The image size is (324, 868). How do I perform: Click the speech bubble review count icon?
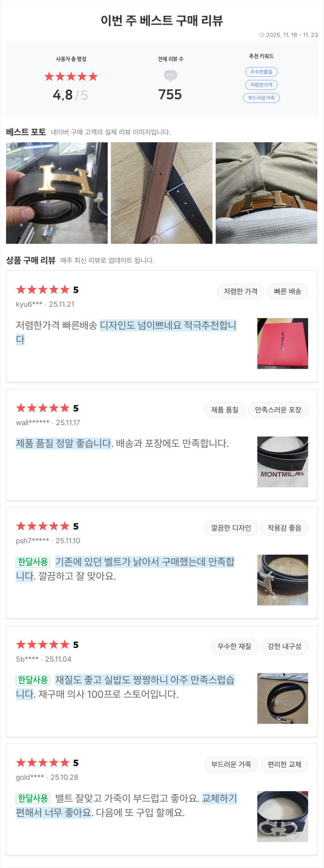point(170,76)
